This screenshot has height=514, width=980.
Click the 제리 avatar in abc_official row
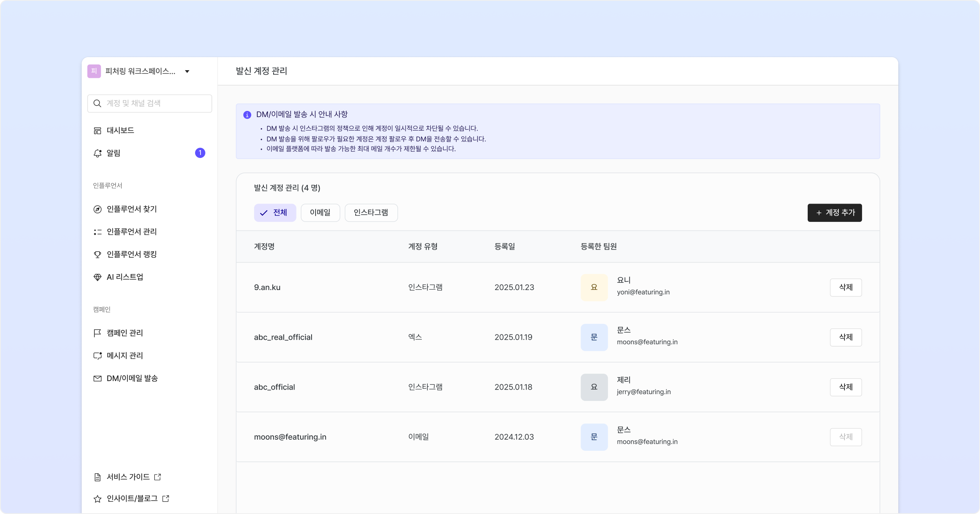coord(594,387)
